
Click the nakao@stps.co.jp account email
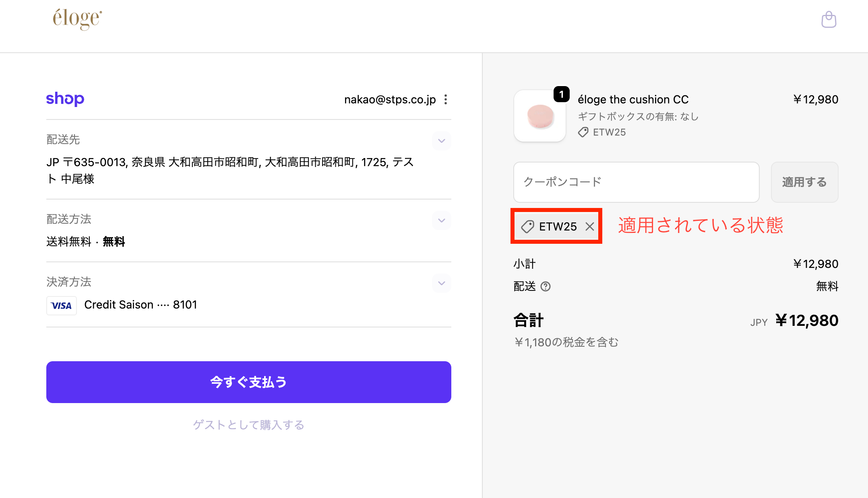(390, 99)
